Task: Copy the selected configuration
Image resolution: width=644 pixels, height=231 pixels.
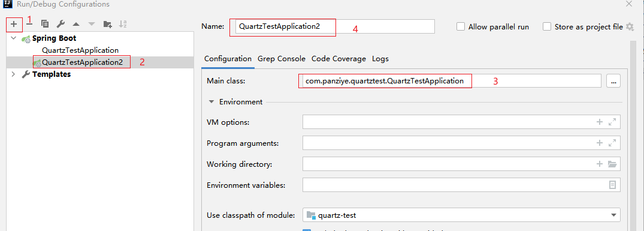Action: pyautogui.click(x=45, y=24)
